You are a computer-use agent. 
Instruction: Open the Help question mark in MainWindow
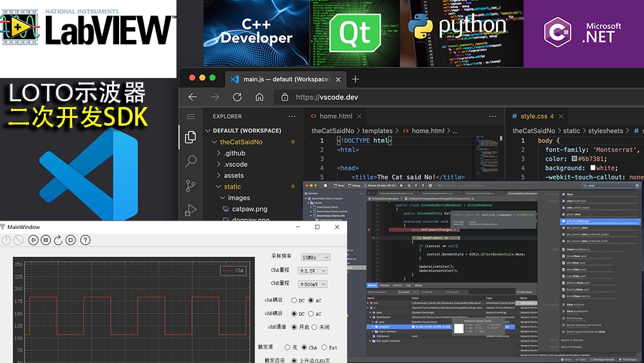85,240
